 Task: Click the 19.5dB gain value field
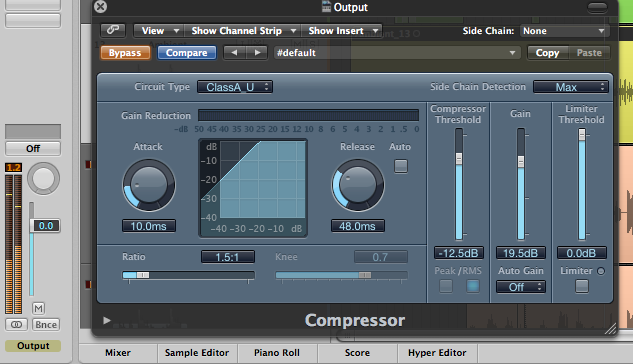tap(521, 253)
